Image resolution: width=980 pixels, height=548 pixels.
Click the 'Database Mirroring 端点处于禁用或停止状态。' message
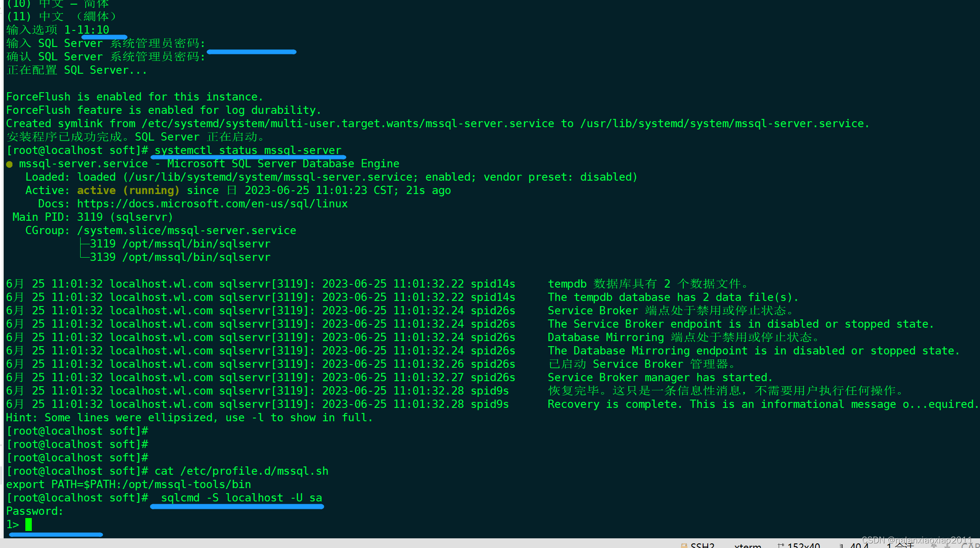[684, 337]
